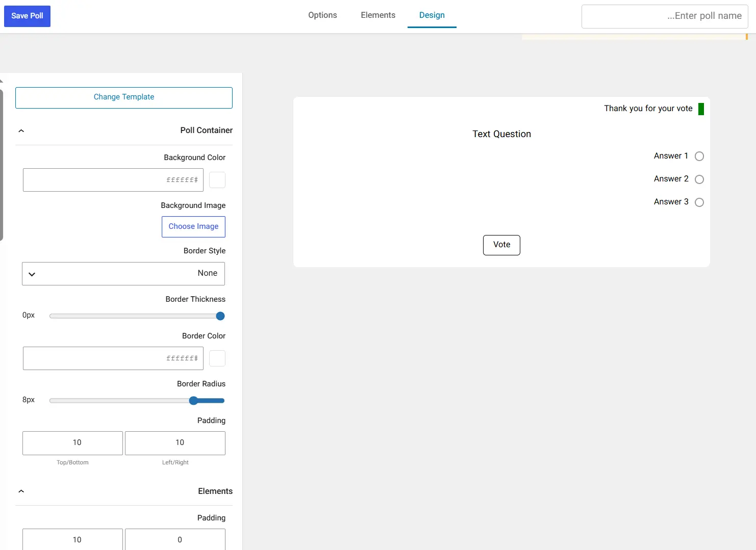Click the Border Thickness slider handle
Viewport: 756px width, 550px height.
pyautogui.click(x=220, y=316)
